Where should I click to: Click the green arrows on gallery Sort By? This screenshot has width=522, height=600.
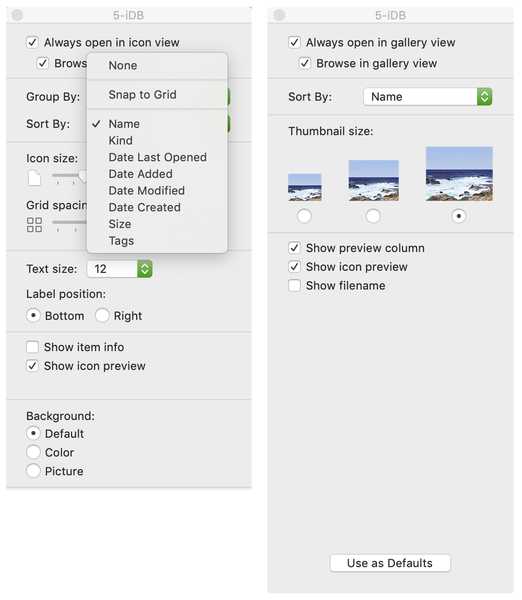point(484,96)
